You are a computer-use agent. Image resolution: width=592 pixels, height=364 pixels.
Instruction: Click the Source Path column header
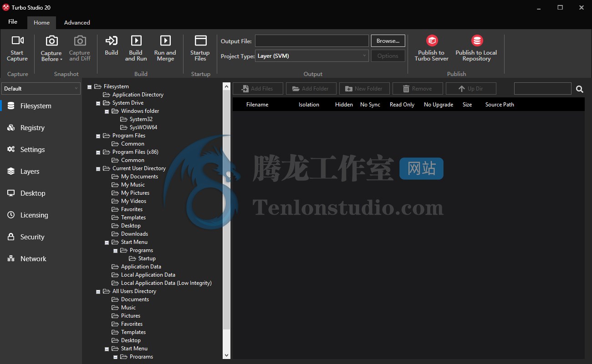coord(500,105)
